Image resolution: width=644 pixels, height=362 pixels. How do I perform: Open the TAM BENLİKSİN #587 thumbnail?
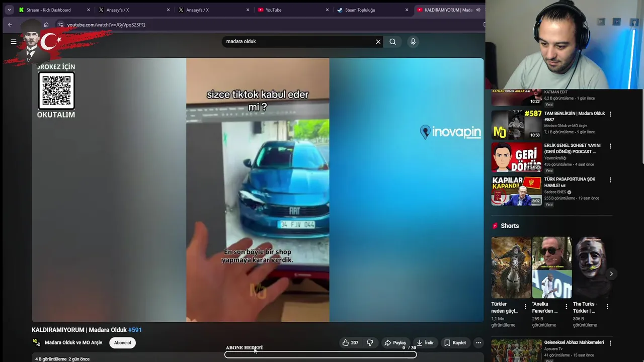[x=517, y=125]
